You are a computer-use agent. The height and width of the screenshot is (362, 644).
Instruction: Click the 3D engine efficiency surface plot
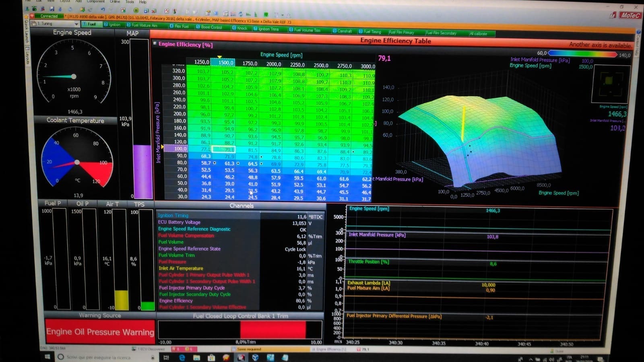tap(479, 141)
